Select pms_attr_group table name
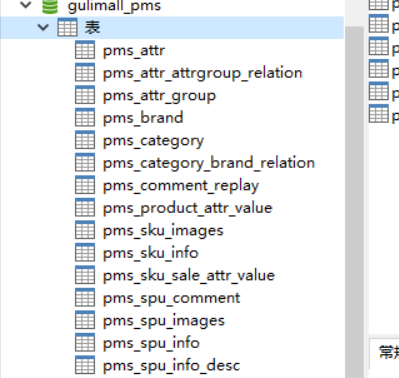This screenshot has height=378, width=399. pyautogui.click(x=159, y=96)
